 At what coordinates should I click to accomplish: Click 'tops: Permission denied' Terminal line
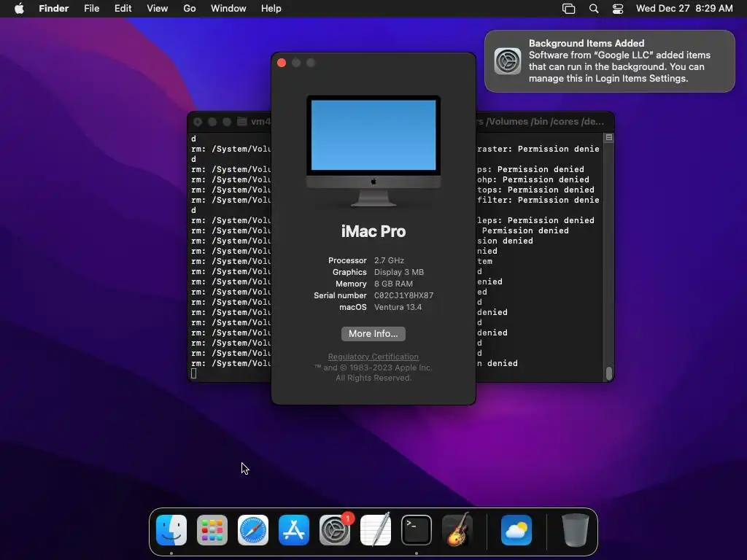coord(535,190)
